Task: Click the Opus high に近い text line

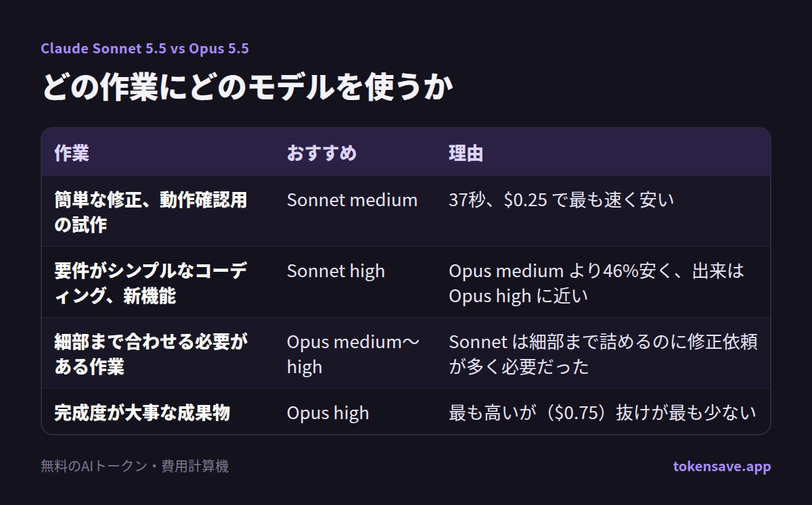Action: 518,296
